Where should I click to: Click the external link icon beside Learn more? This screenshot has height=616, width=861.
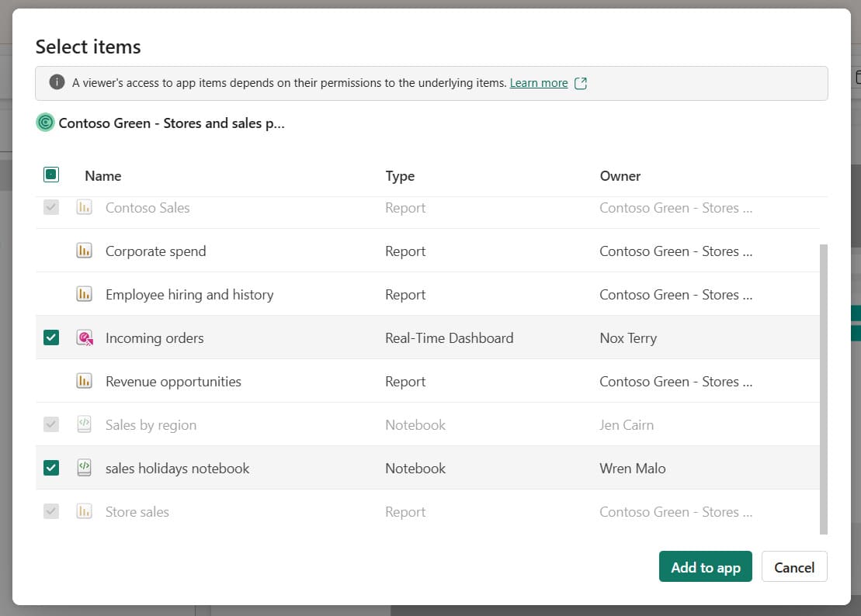pos(580,83)
